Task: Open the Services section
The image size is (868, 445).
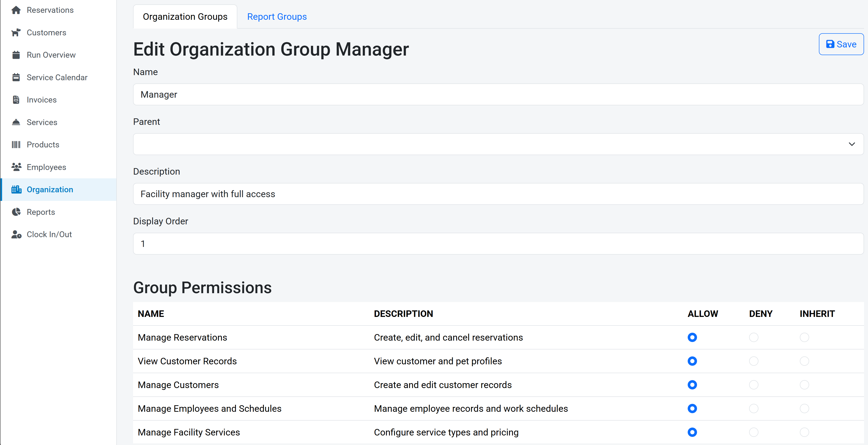Action: [x=59, y=122]
